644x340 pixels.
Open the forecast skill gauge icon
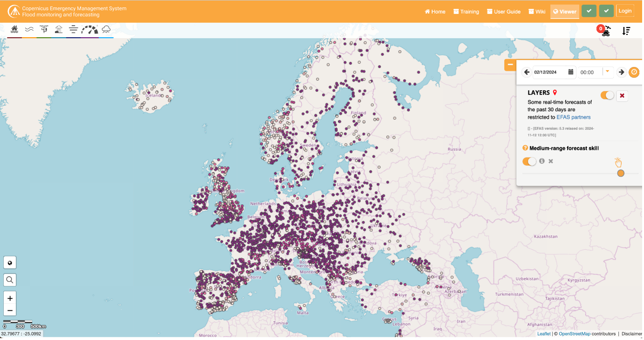tap(89, 29)
